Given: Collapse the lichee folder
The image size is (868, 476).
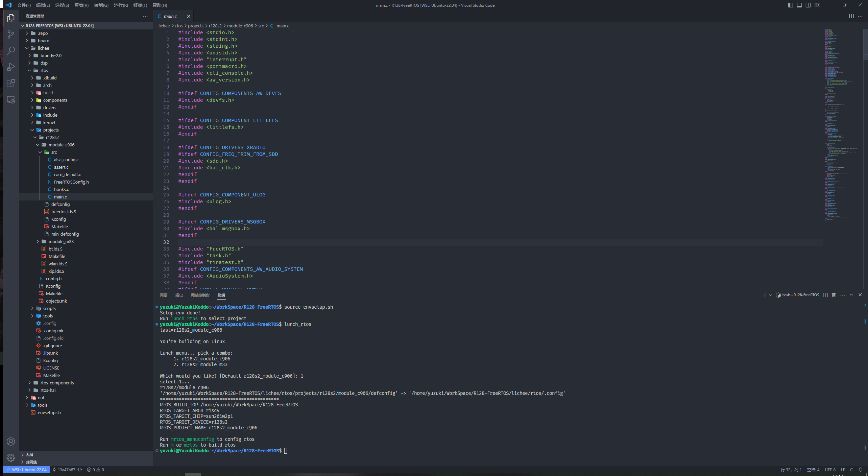Looking at the screenshot, I should click(43, 48).
